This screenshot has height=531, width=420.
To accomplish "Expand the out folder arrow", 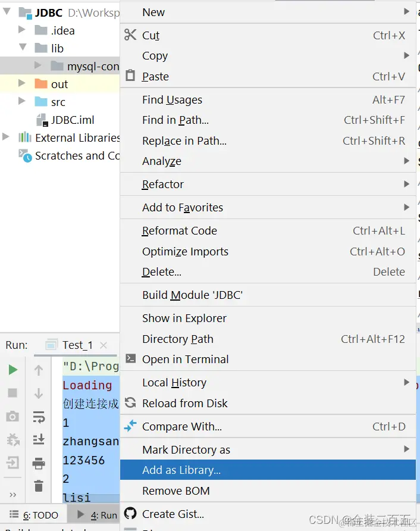I will [21, 83].
